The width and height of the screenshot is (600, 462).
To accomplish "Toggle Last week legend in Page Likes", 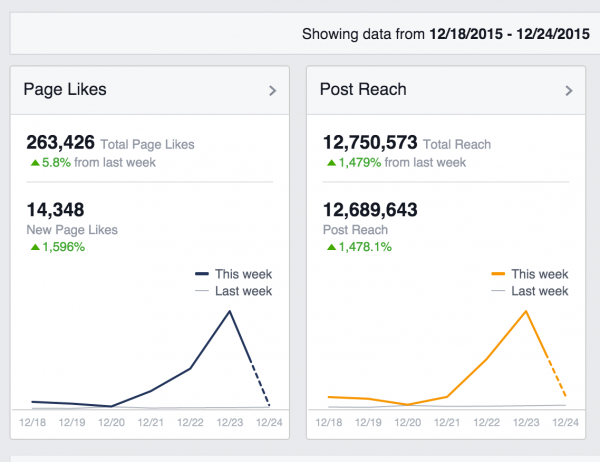I will (235, 291).
